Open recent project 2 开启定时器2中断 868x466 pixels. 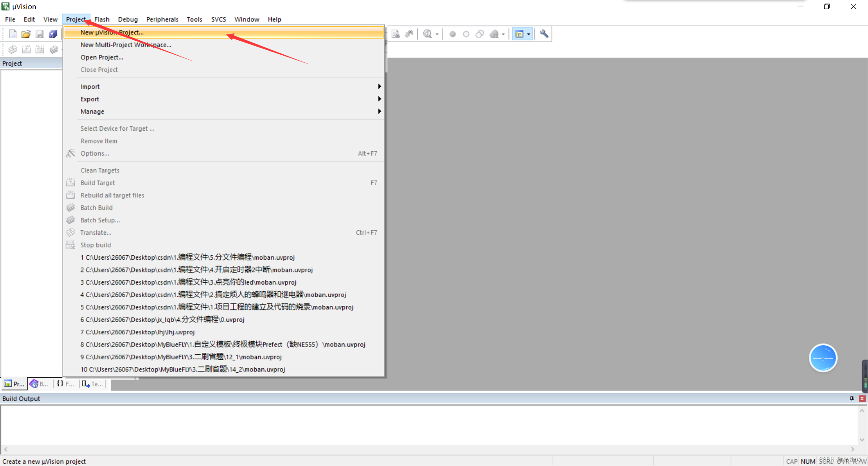coord(224,270)
